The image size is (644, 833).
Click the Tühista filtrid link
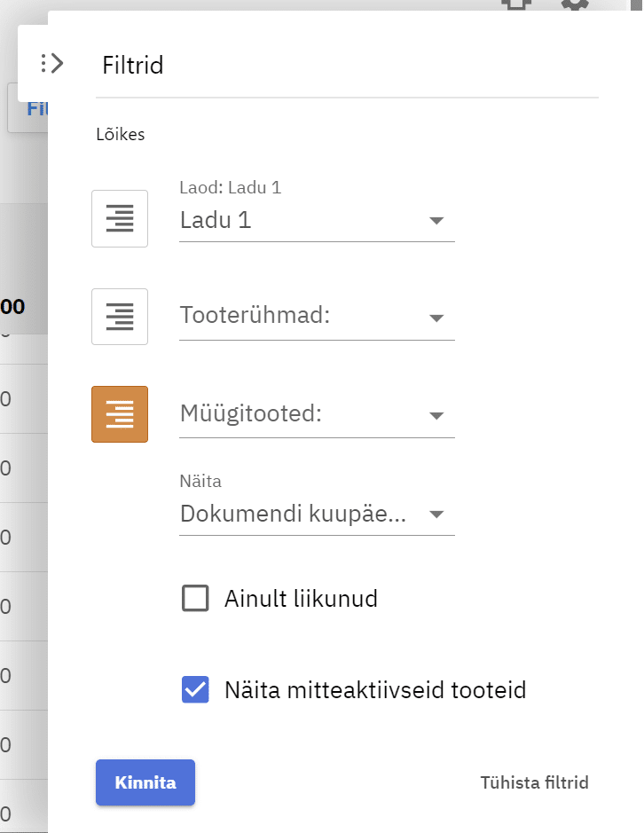(534, 782)
